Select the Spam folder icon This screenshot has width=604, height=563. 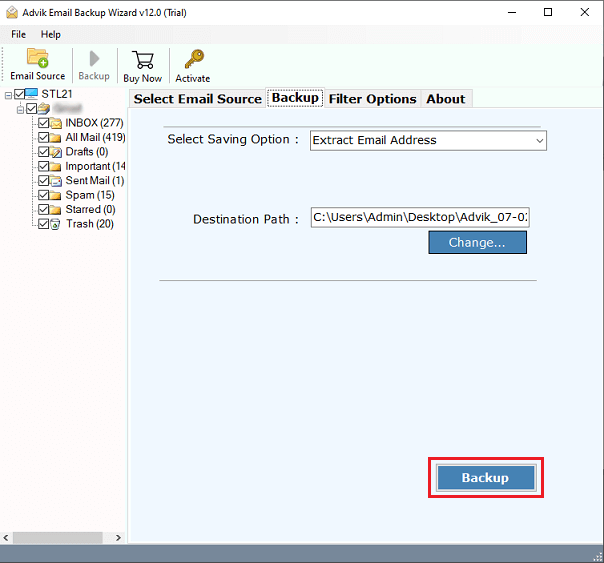(x=55, y=195)
